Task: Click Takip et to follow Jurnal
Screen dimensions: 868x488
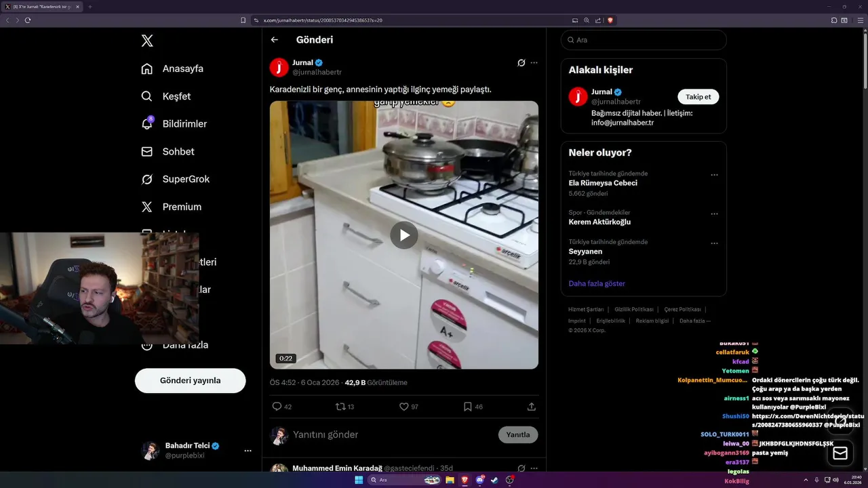Action: [698, 97]
